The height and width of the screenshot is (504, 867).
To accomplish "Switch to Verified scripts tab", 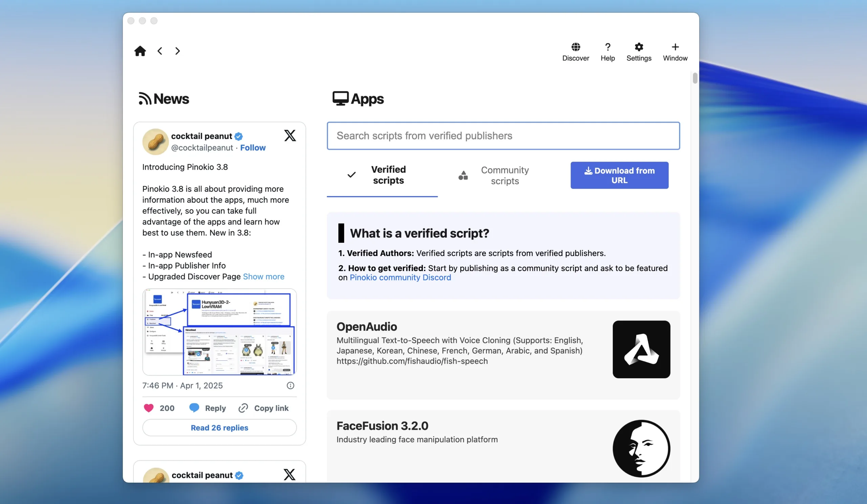I will (x=382, y=175).
